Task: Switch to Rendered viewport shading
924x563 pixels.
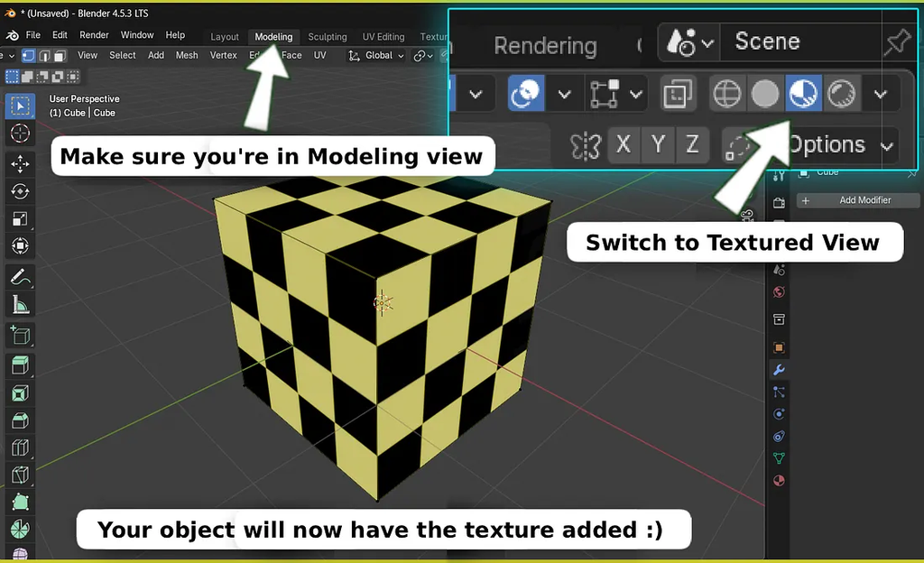Action: pyautogui.click(x=841, y=93)
